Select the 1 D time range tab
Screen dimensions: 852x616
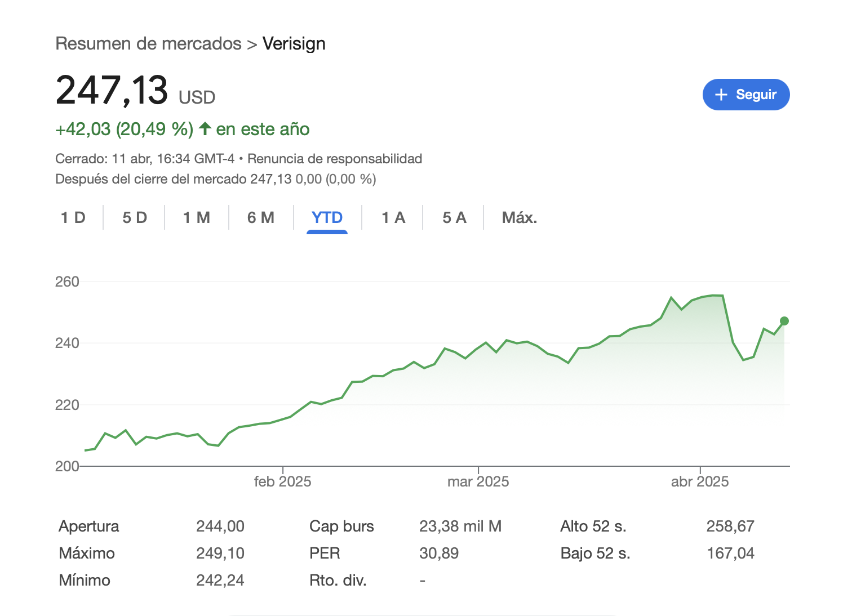click(x=73, y=218)
